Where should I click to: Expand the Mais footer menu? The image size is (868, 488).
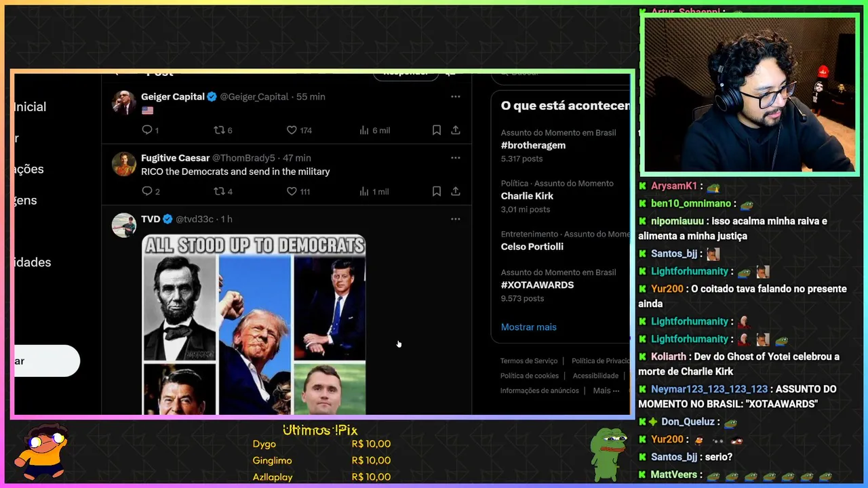pyautogui.click(x=606, y=390)
